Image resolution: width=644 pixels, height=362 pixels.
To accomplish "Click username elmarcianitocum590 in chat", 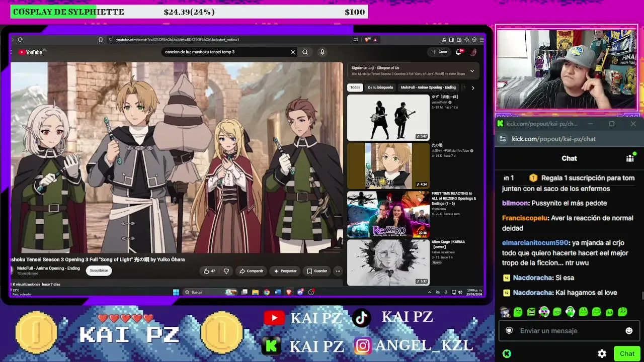I will tap(535, 243).
